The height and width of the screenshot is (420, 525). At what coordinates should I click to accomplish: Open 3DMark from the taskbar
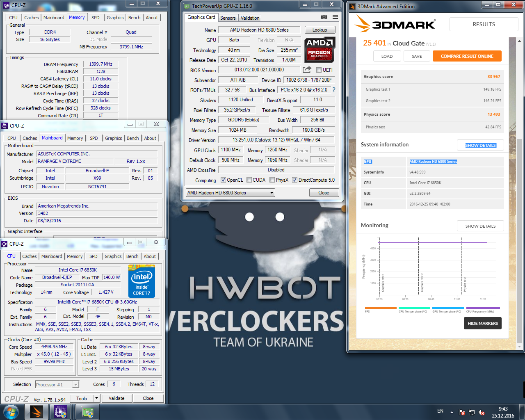(x=37, y=412)
